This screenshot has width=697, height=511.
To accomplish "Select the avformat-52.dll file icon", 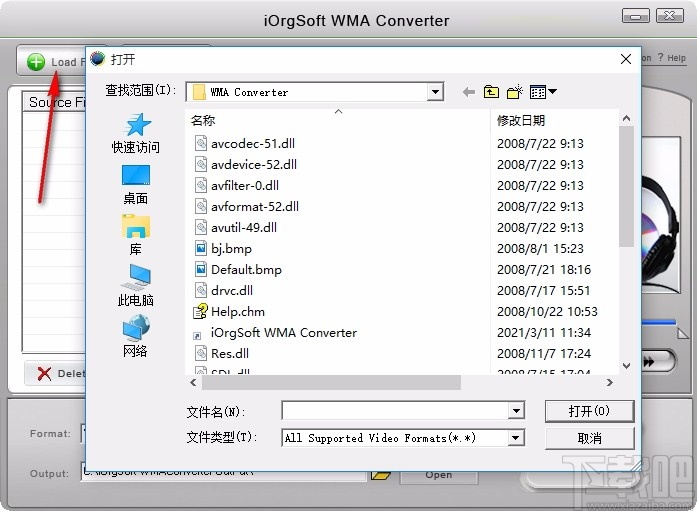I will pos(201,206).
